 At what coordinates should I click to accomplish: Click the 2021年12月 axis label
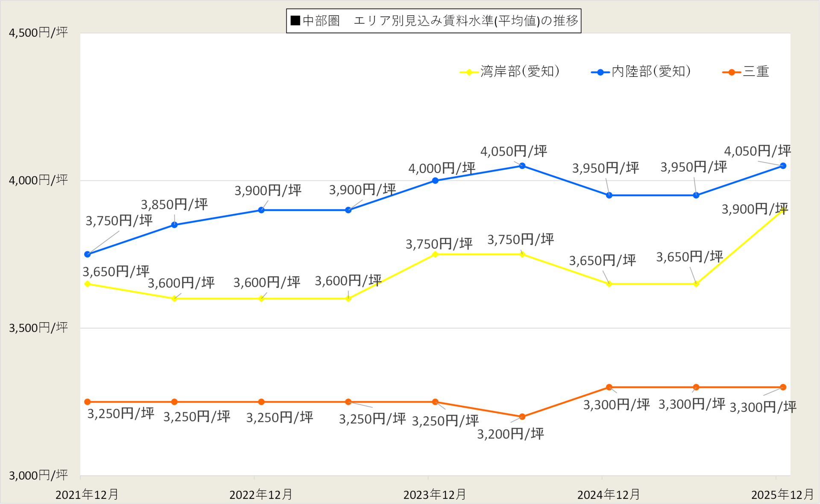coord(87,495)
